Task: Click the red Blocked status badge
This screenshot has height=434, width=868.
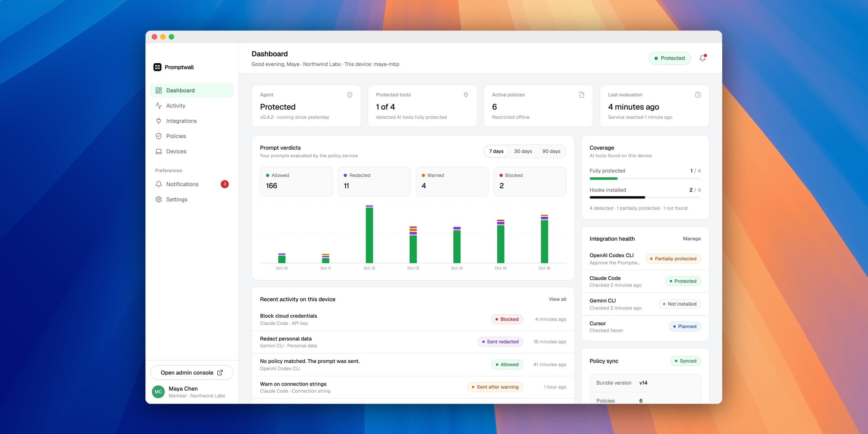Action: [x=507, y=319]
